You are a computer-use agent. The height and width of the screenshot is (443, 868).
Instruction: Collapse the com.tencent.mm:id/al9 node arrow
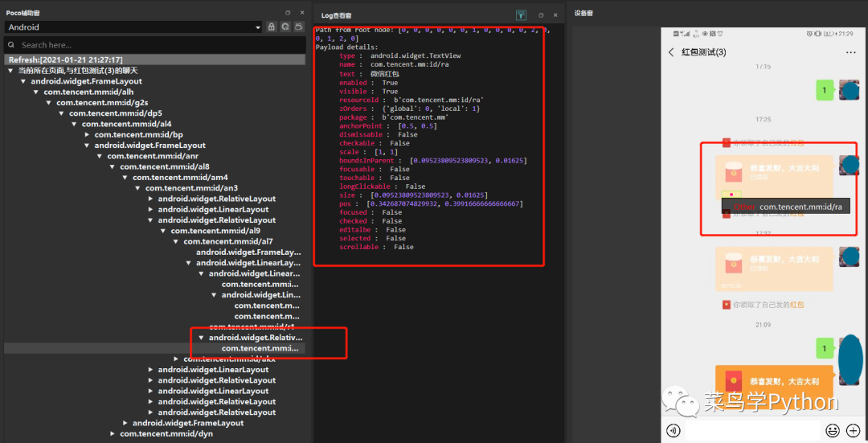pos(163,231)
